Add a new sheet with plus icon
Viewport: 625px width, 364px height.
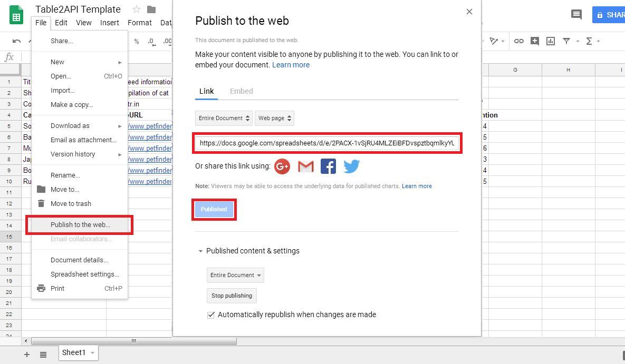[x=27, y=354]
